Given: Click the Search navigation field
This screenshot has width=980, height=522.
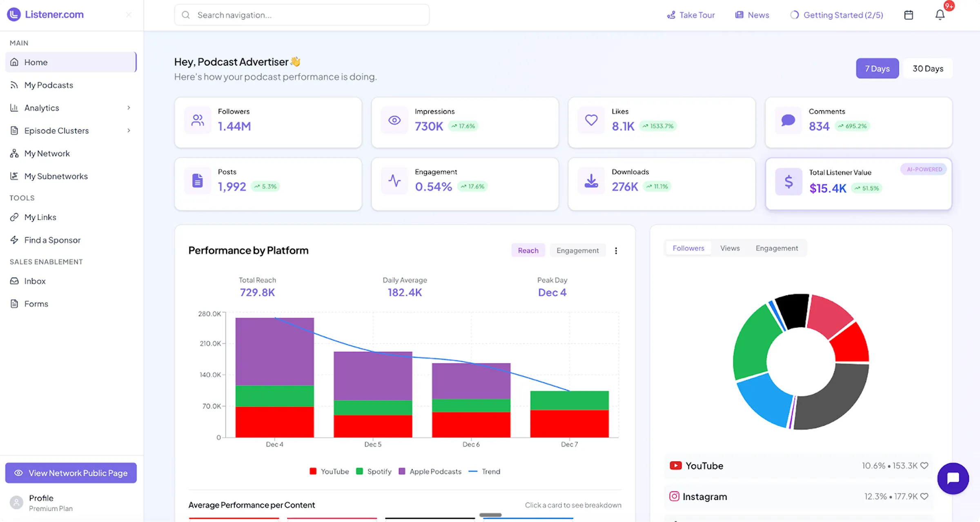Looking at the screenshot, I should tap(302, 15).
